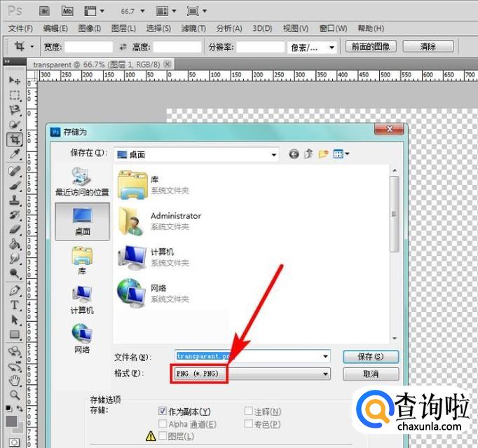The image size is (478, 448).
Task: Open the 编辑(E) menu
Action: (x=55, y=28)
